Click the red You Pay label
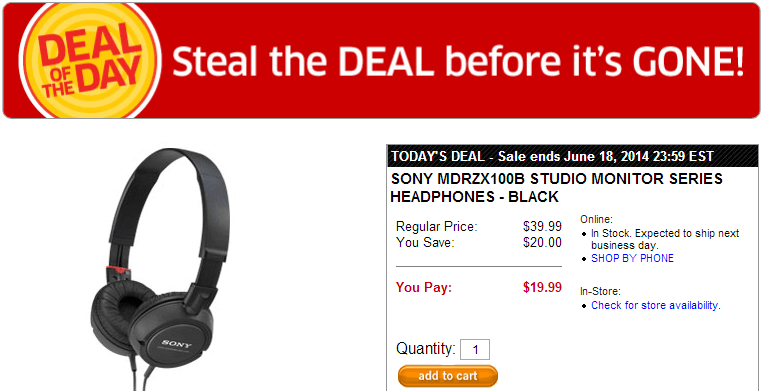Viewport: 762px width, 391px height. click(x=424, y=287)
